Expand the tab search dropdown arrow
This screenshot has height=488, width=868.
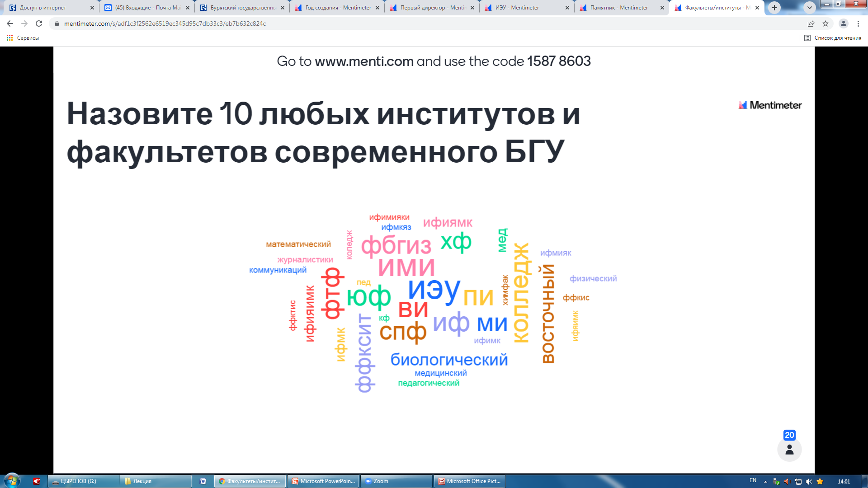[x=809, y=8]
